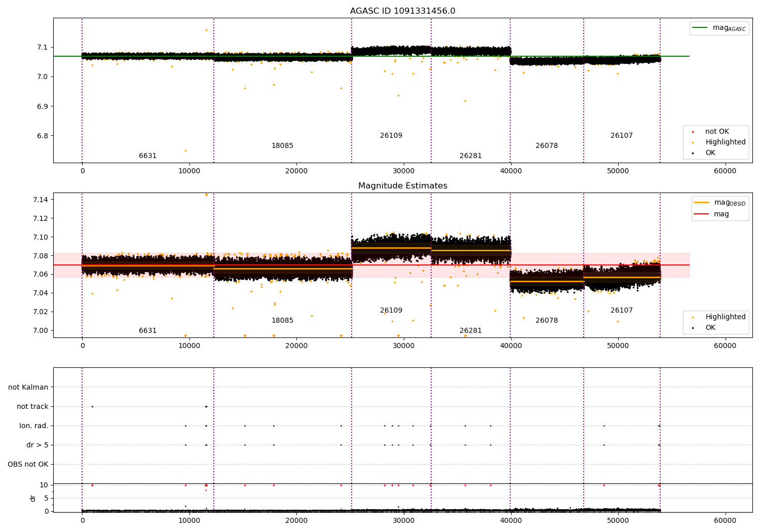
Task: Click obsid label 26078 in Magnitude Estimates panel
Action: point(547,321)
